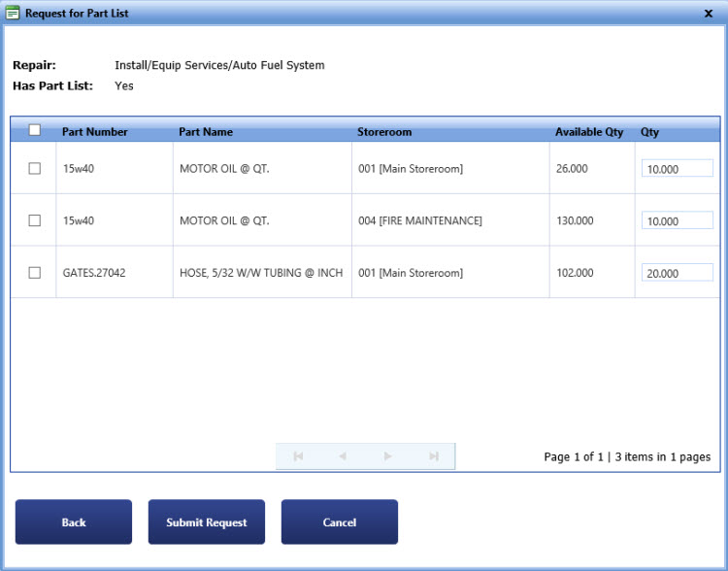Click the Part Name column header
The image size is (728, 571).
tap(206, 132)
